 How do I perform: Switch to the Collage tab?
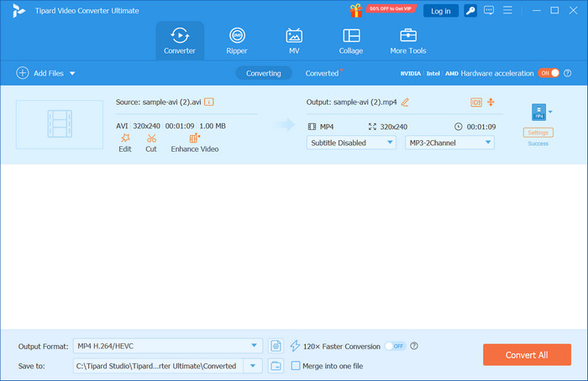[351, 41]
